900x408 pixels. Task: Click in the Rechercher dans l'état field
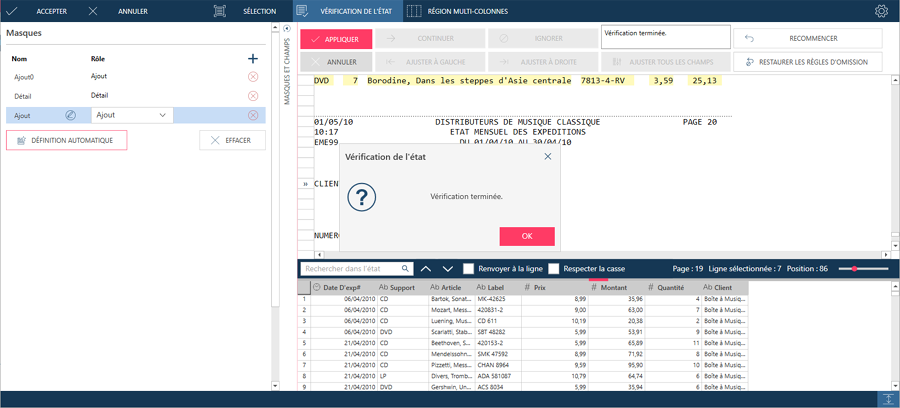(350, 269)
